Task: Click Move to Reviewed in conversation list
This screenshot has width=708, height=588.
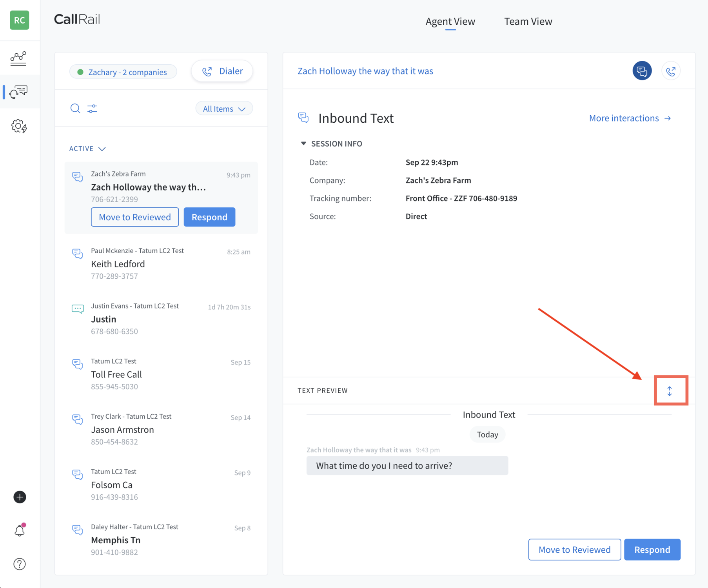Action: (x=135, y=217)
